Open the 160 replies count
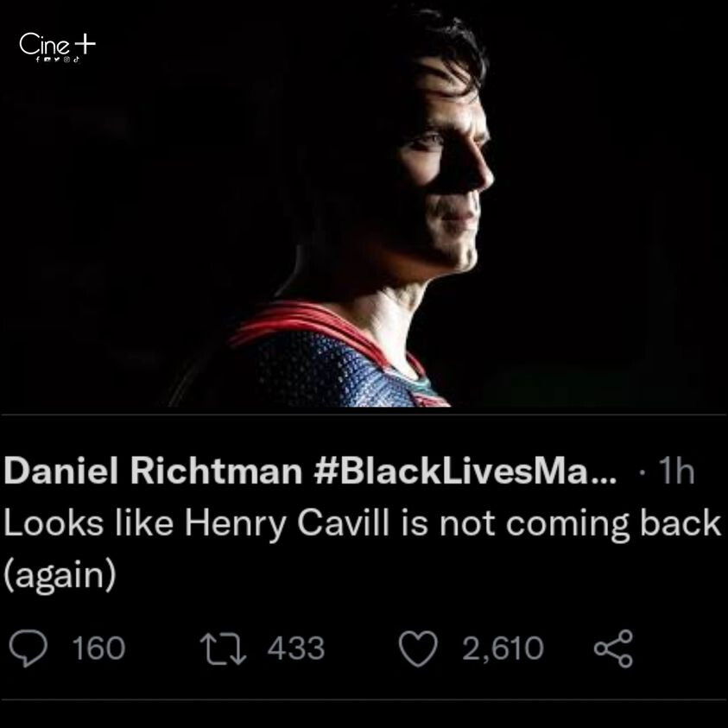Viewport: 728px width, 728px height. 99,649
